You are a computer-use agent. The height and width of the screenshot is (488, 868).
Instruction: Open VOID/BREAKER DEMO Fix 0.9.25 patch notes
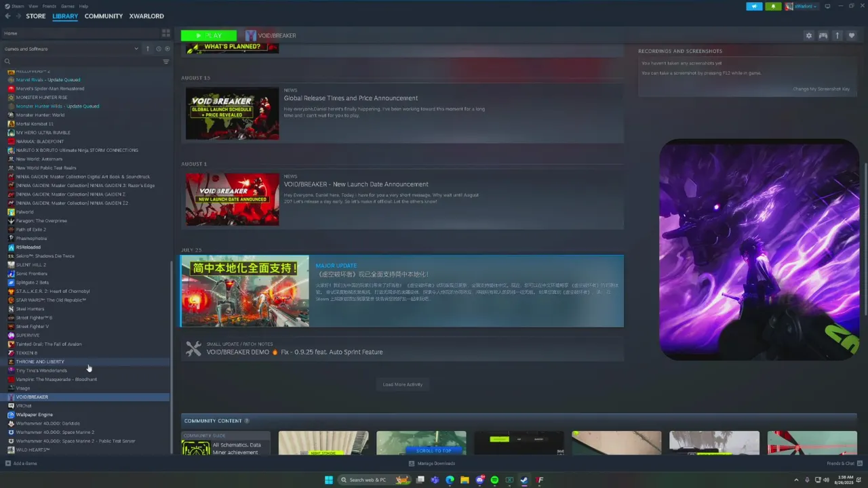[294, 352]
